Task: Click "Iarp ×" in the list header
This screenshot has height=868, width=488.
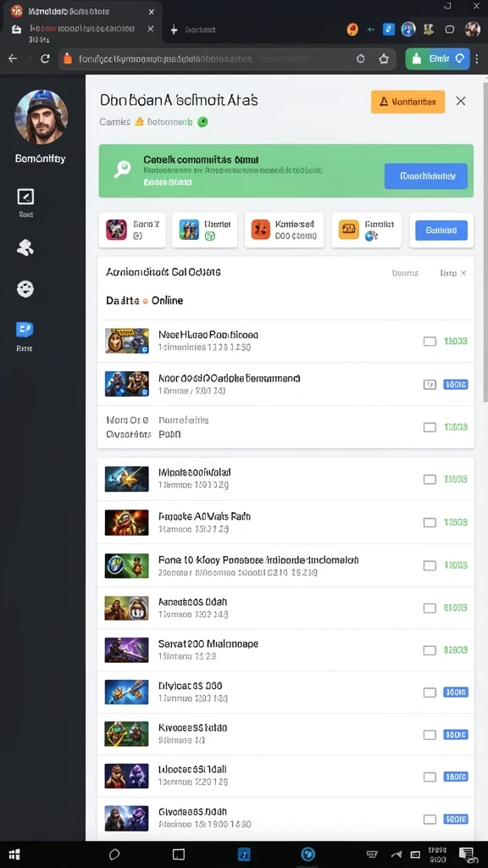Action: 453,273
